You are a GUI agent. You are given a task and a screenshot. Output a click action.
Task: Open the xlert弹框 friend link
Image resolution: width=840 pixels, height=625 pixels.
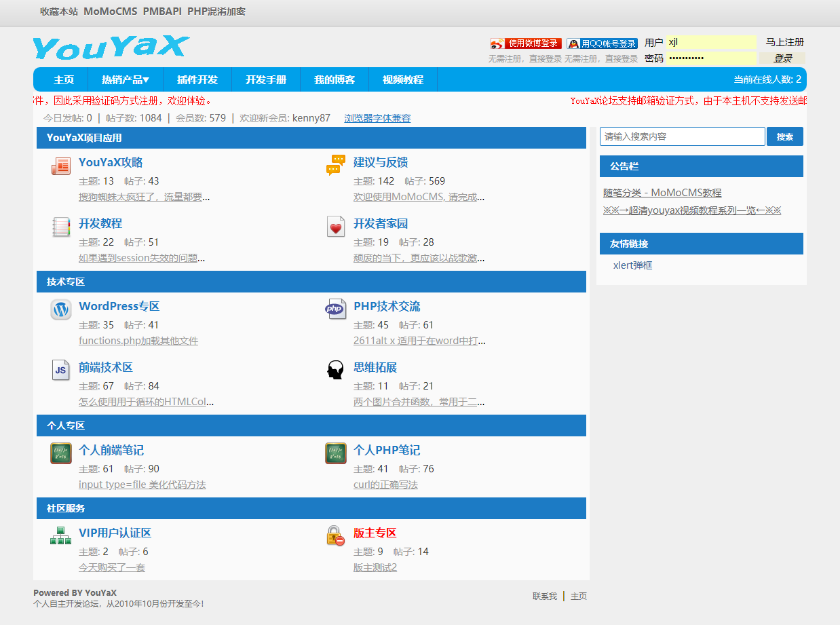pos(633,265)
